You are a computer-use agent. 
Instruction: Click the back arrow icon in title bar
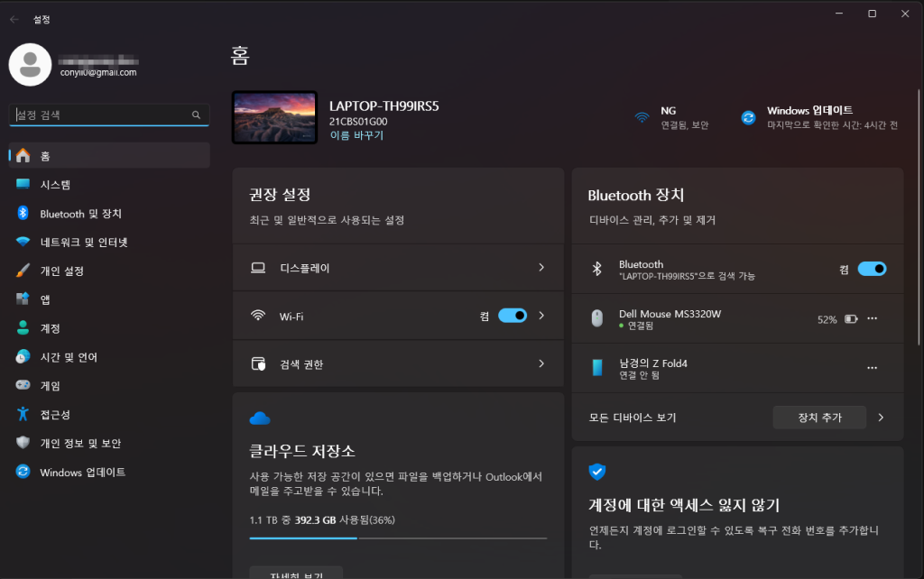click(x=14, y=20)
